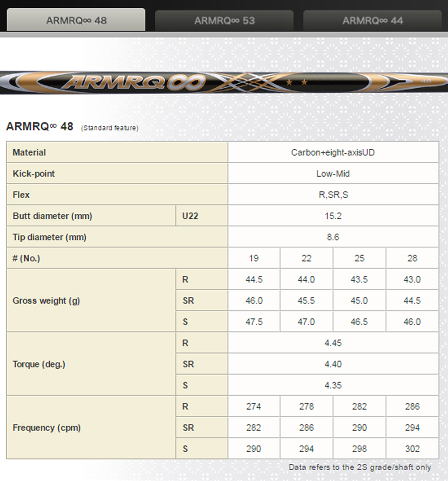Click the torque value '4.45'
This screenshot has width=448, height=481.
333,343
